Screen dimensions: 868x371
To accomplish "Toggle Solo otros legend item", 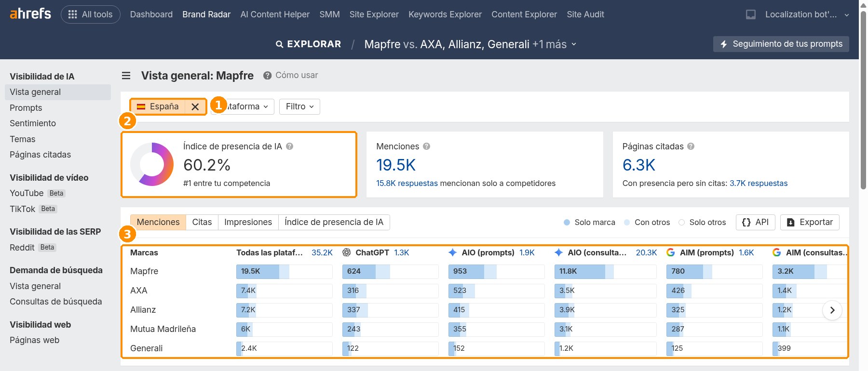I will click(x=702, y=222).
